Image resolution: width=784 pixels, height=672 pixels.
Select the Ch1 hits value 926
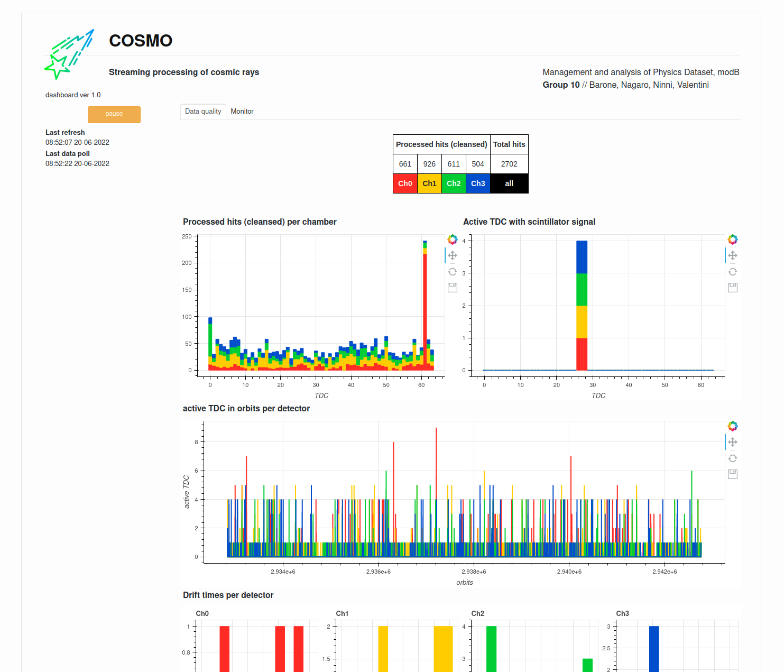click(429, 164)
